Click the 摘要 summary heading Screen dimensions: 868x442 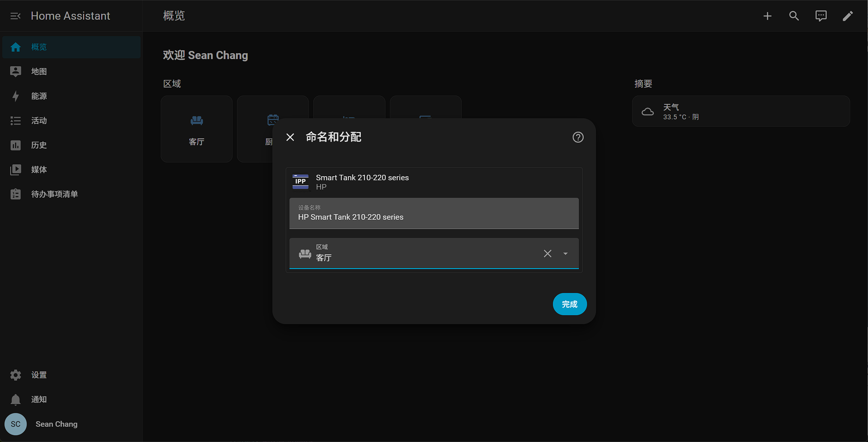pyautogui.click(x=643, y=84)
